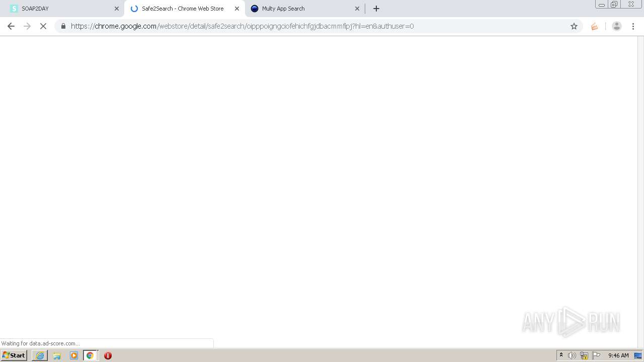The height and width of the screenshot is (362, 644).
Task: Minimize the Chrome window
Action: click(602, 5)
